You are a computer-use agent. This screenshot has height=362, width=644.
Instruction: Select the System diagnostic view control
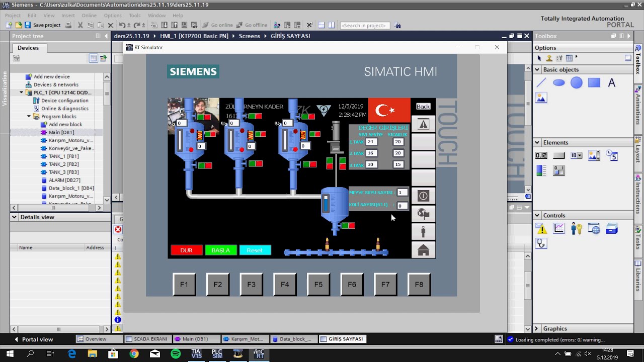[541, 244]
